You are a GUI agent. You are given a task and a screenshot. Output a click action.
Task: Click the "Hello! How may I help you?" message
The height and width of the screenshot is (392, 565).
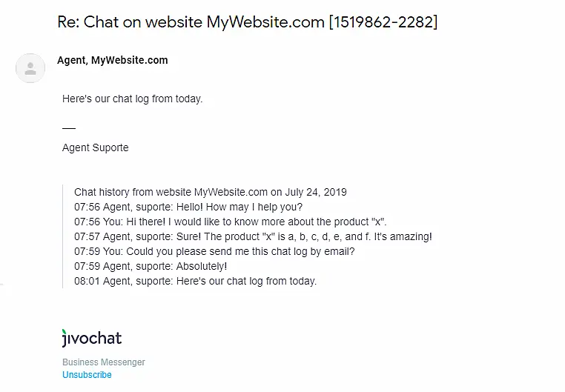[x=239, y=207]
